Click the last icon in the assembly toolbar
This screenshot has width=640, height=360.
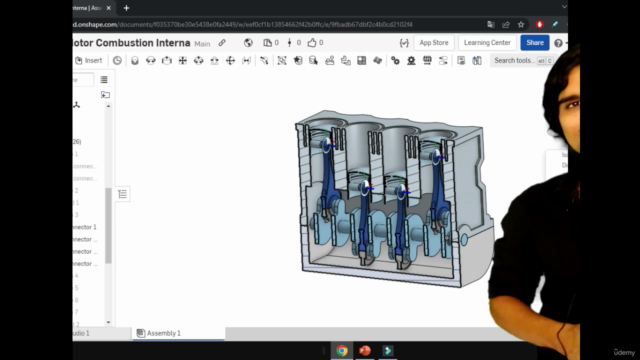(x=477, y=60)
